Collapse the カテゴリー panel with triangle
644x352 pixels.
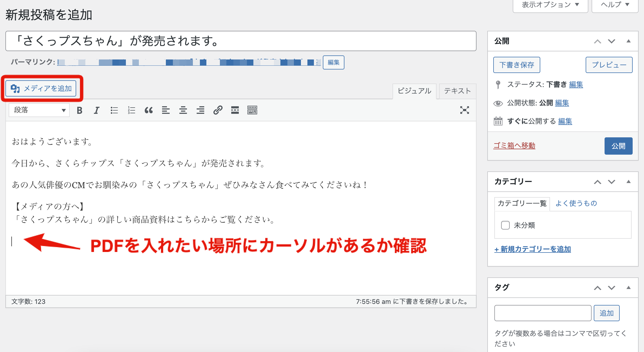tap(628, 182)
